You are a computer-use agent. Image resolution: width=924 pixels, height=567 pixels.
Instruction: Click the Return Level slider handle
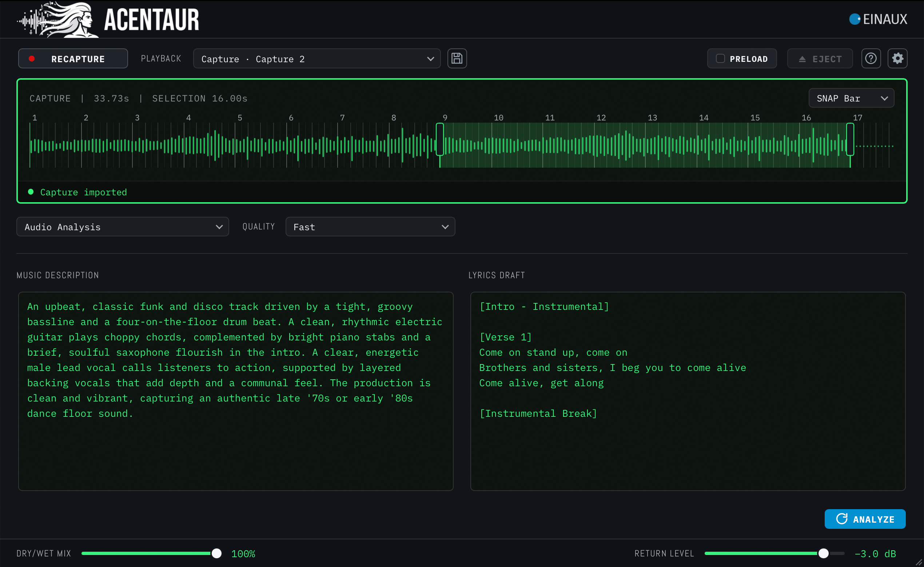point(824,554)
